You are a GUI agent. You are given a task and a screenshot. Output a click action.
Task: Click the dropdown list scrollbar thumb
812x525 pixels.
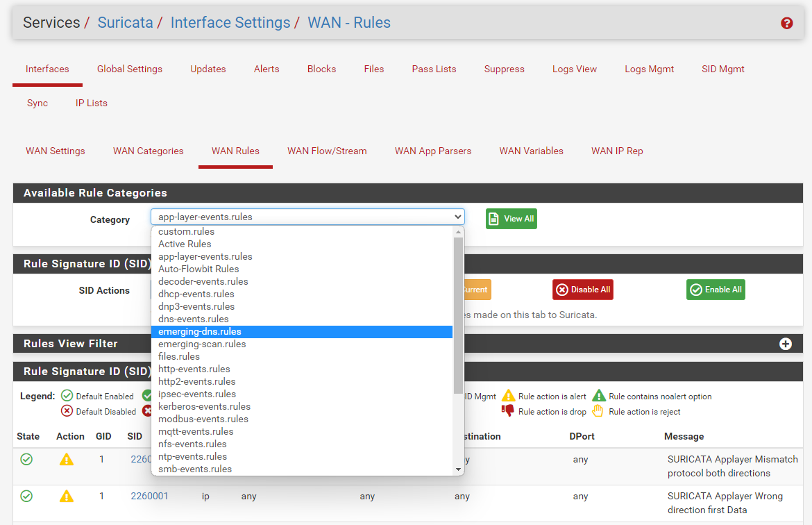point(458,315)
